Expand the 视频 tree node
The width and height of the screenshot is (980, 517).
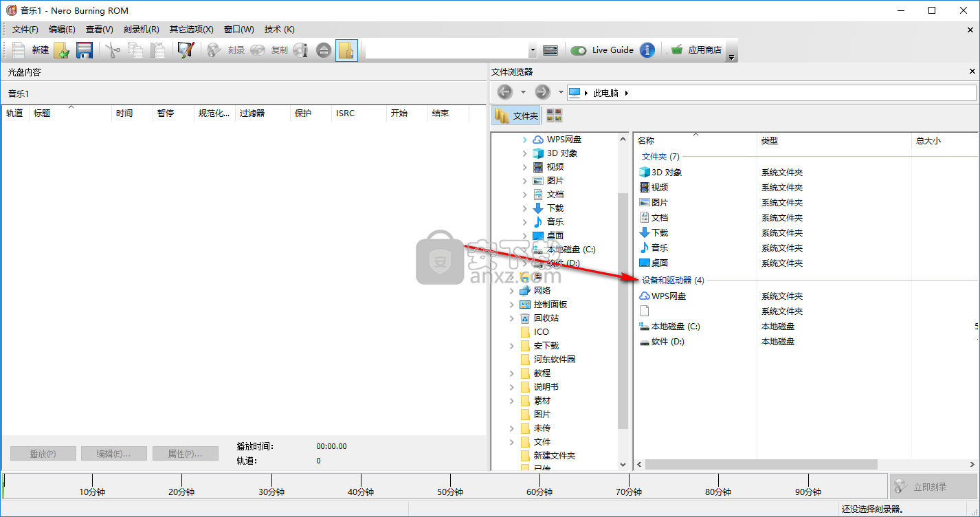[x=524, y=167]
